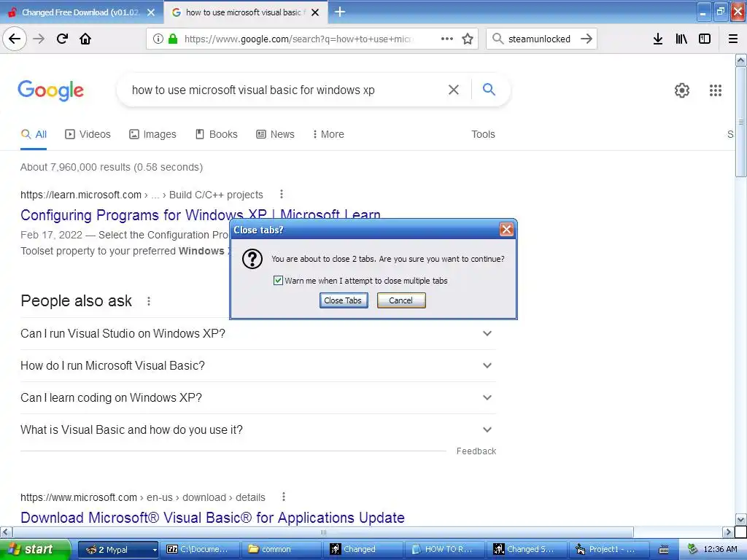Switch to Books results
This screenshot has height=560, width=747.
217,134
